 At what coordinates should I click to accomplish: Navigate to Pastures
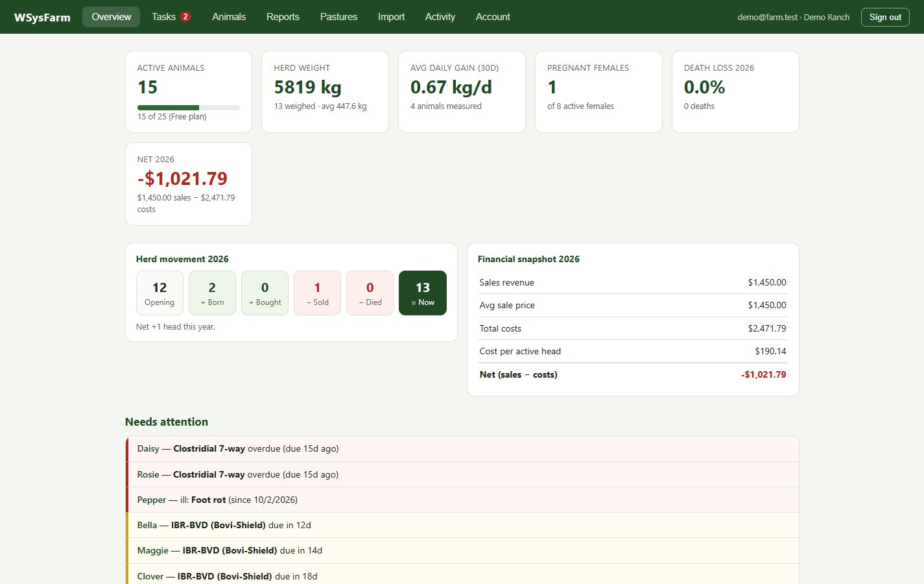tap(338, 17)
